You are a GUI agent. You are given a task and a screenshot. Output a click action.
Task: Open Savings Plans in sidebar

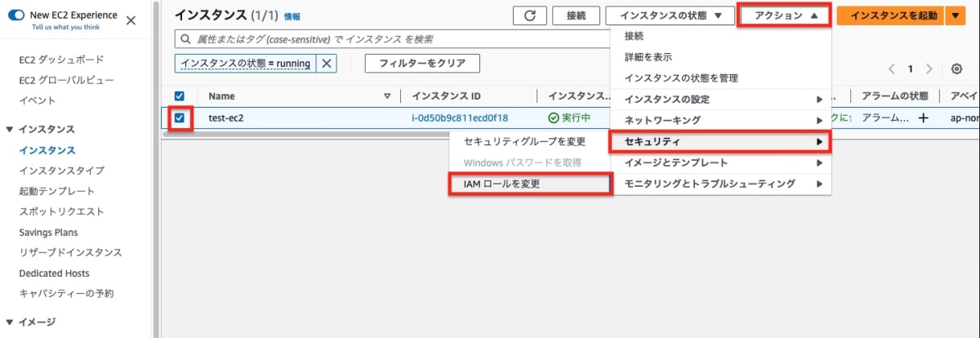(47, 232)
